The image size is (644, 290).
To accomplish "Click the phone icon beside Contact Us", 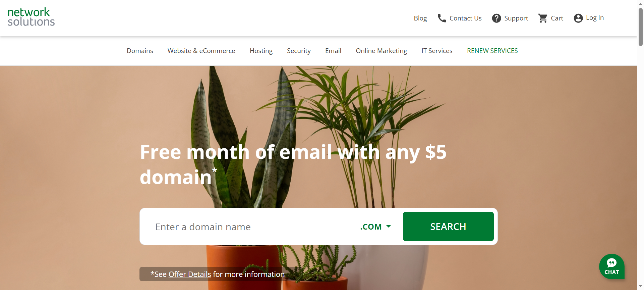I will pyautogui.click(x=442, y=18).
